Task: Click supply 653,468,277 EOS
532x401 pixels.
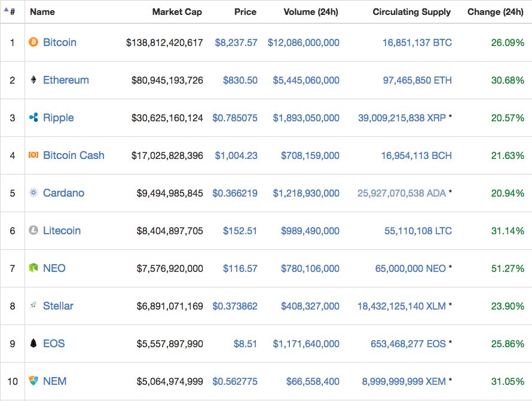Action: [408, 344]
